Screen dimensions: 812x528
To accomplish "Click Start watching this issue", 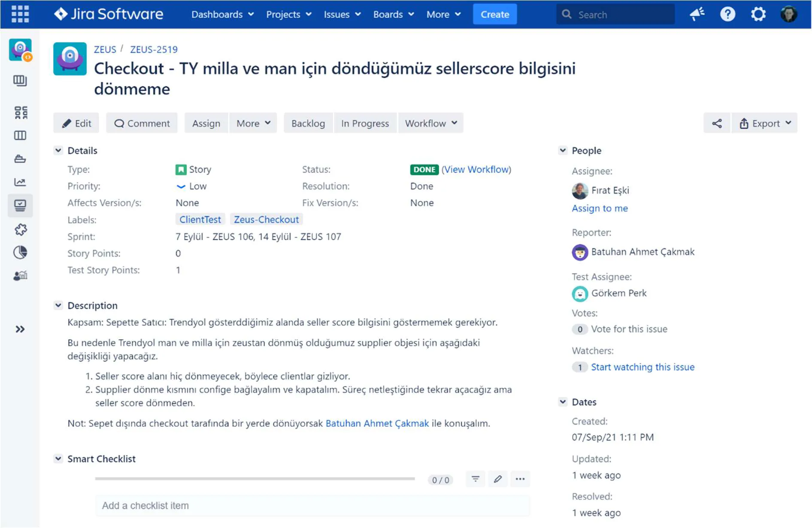I will pyautogui.click(x=642, y=367).
